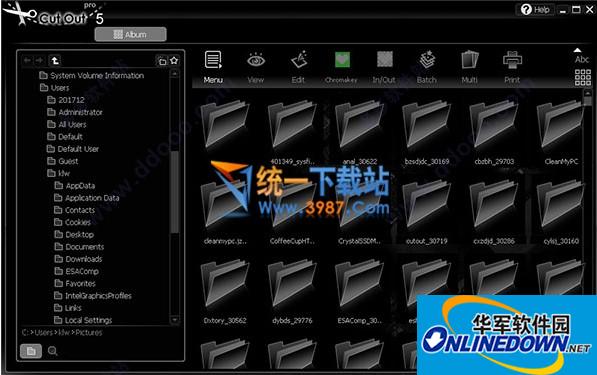Select IntelGraphicsProfiles folder
Image resolution: width=597 pixels, height=375 pixels.
coord(93,295)
